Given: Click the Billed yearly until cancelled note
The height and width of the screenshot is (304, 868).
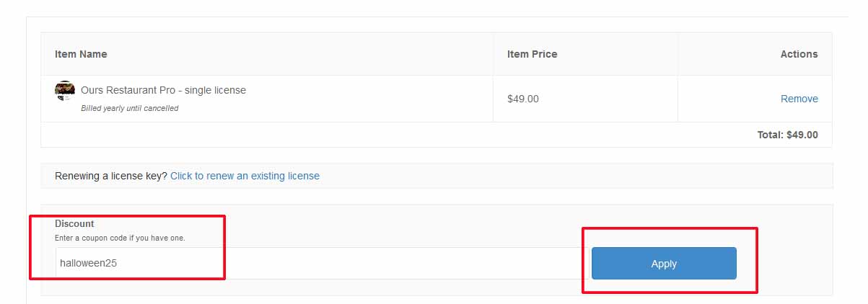Looking at the screenshot, I should click(130, 108).
